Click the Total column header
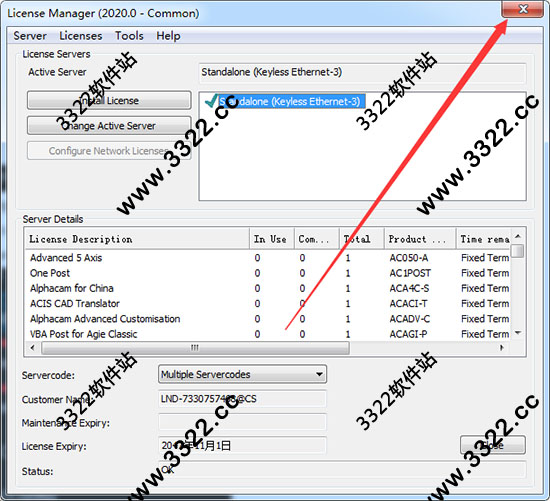The width and height of the screenshot is (550, 501). click(362, 239)
